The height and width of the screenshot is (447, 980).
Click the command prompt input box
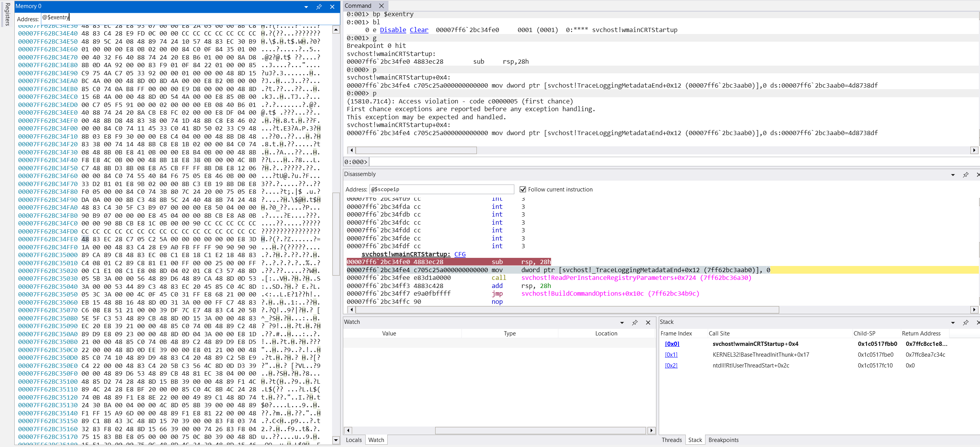(x=674, y=162)
